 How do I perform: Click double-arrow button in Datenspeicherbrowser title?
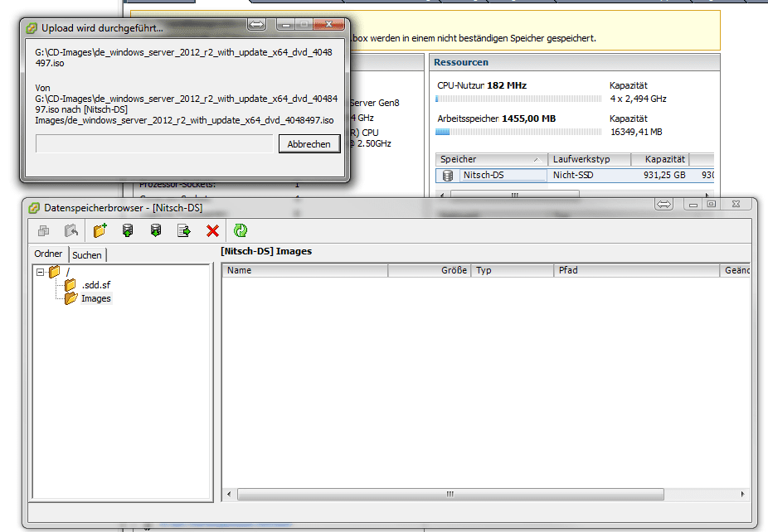pyautogui.click(x=663, y=204)
